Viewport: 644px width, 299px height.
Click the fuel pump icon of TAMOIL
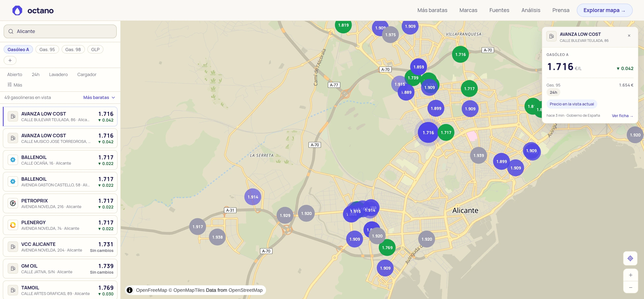click(13, 290)
